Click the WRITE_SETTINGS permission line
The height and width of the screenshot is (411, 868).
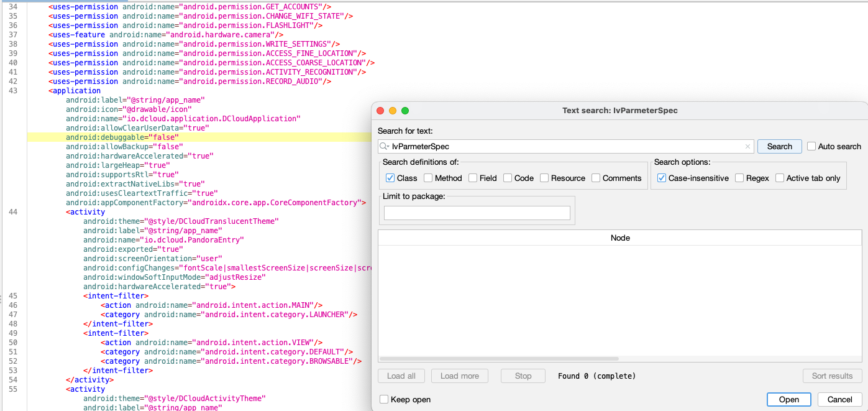click(x=194, y=44)
